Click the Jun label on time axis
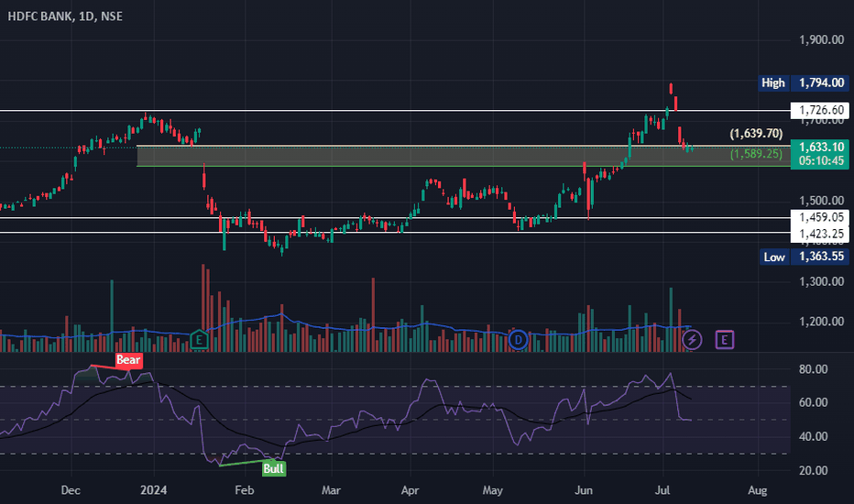854x504 pixels. click(584, 490)
